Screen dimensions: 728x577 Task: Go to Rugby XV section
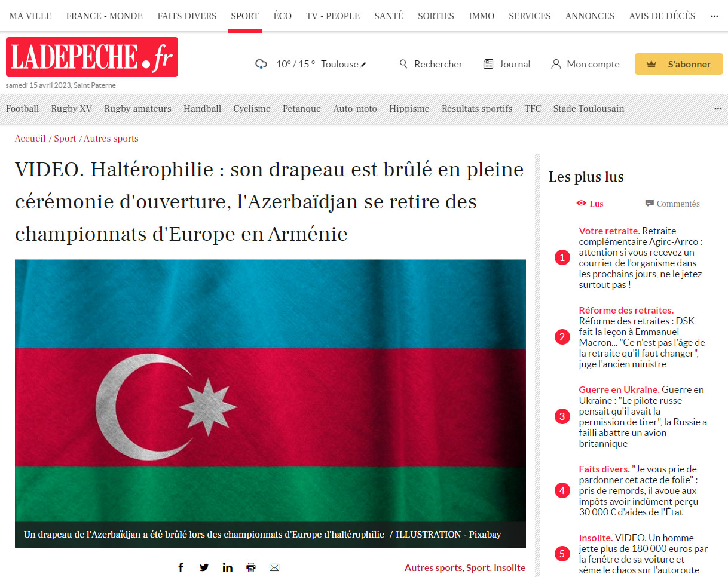click(x=72, y=109)
